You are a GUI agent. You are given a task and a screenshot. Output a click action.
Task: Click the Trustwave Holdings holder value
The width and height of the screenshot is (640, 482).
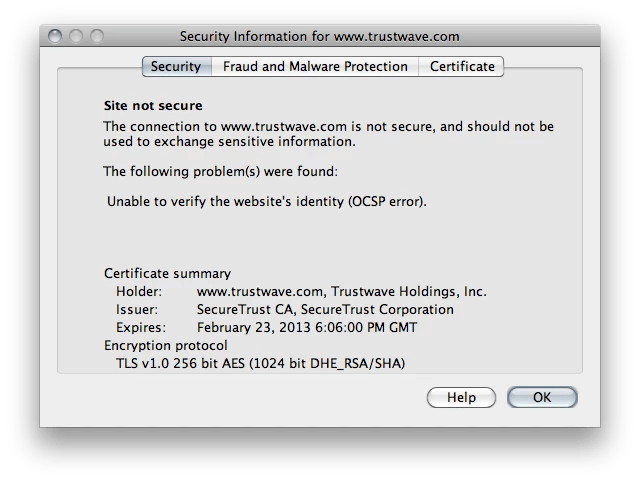(342, 291)
